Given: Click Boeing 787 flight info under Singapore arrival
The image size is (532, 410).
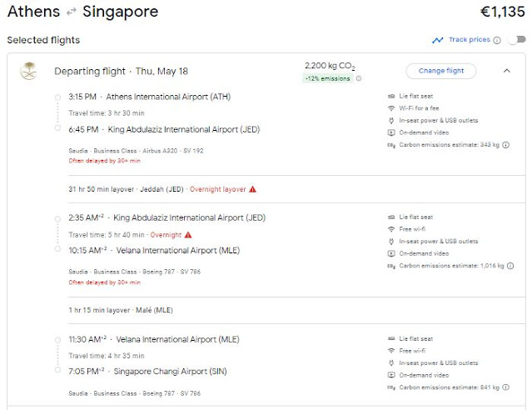Looking at the screenshot, I should click(x=135, y=393).
